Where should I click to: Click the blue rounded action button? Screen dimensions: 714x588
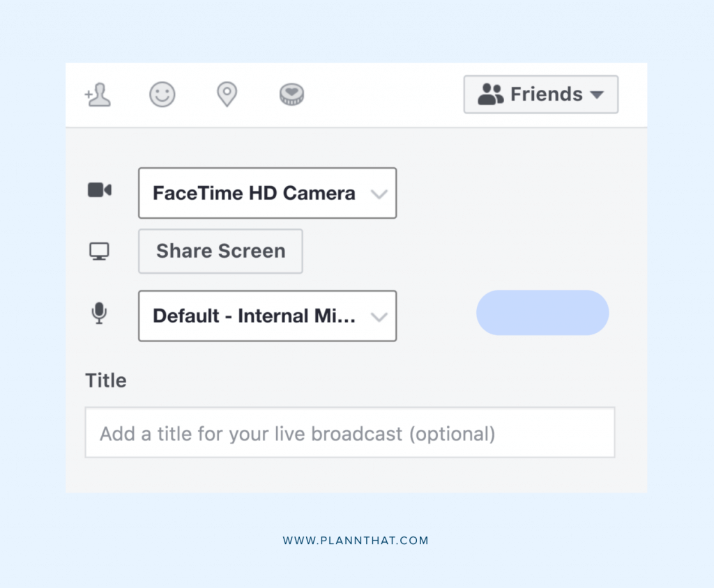(542, 313)
